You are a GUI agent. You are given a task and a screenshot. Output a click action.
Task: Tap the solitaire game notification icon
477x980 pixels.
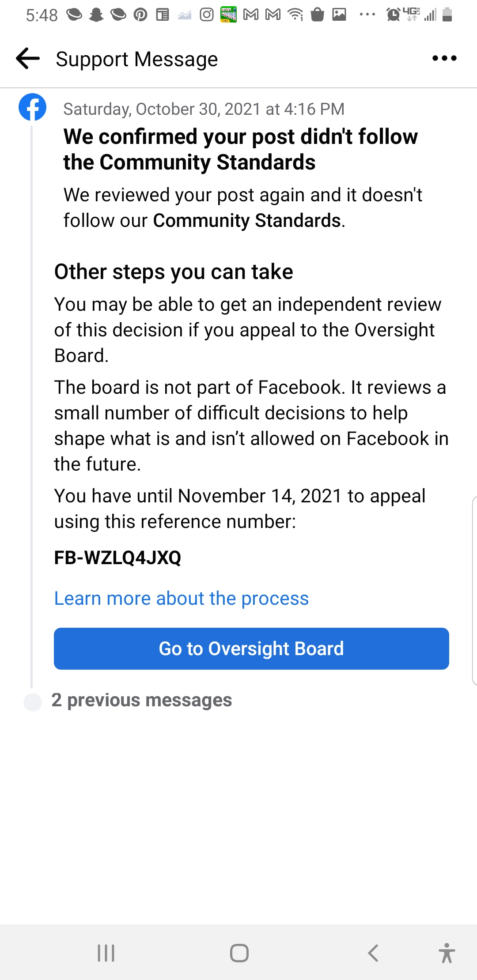(229, 15)
